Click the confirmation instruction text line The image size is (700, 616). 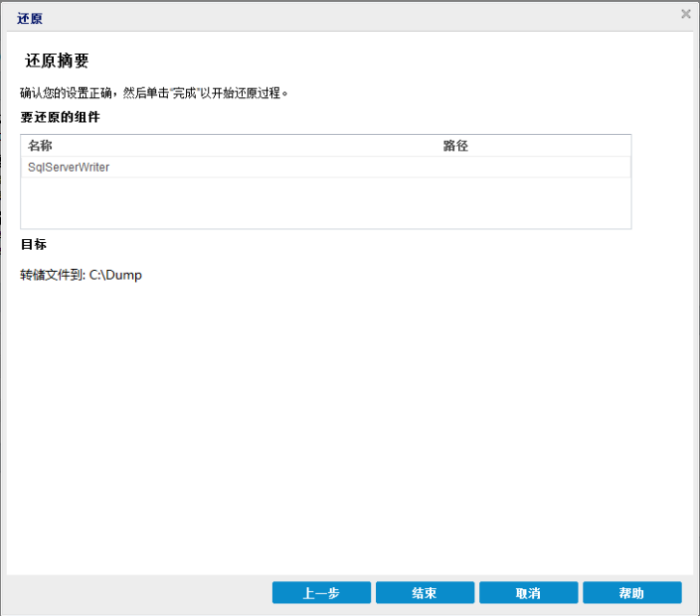pos(154,94)
